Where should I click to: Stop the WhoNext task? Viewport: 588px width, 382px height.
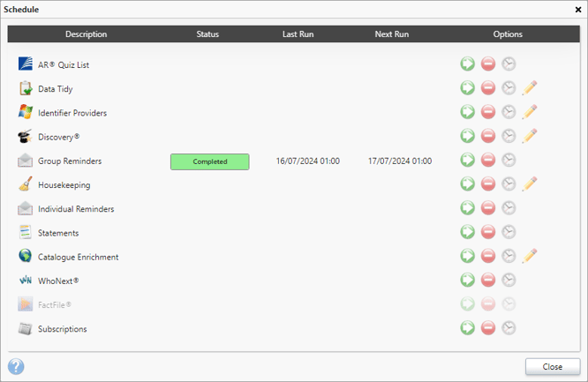click(x=488, y=280)
